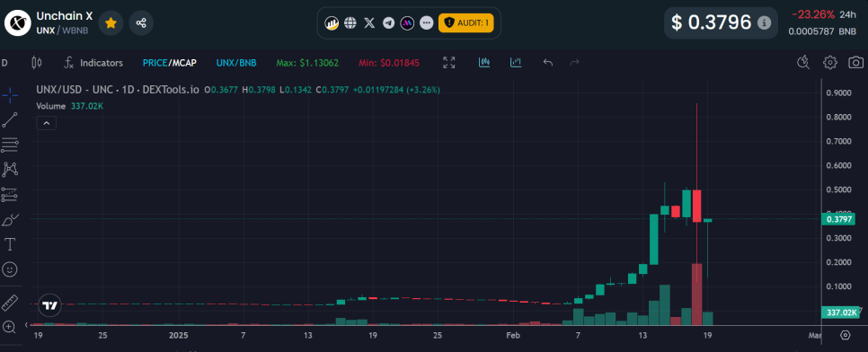Click the -23.26% 24h change
This screenshot has height=352, width=868.
pyautogui.click(x=812, y=15)
